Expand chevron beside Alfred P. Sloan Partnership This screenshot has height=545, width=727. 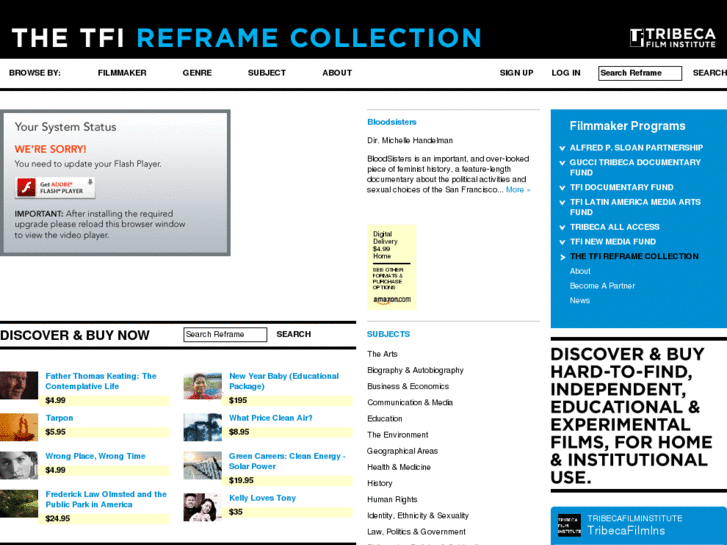[x=562, y=148]
